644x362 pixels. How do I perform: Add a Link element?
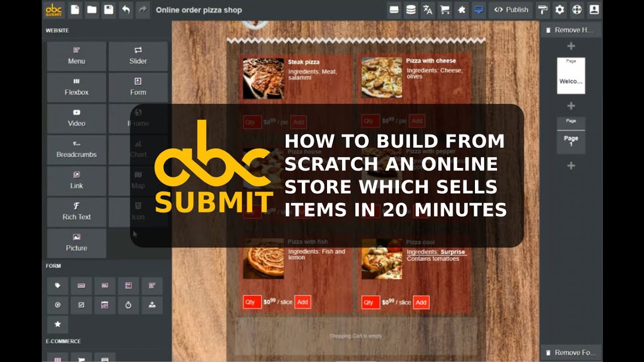coord(76,181)
